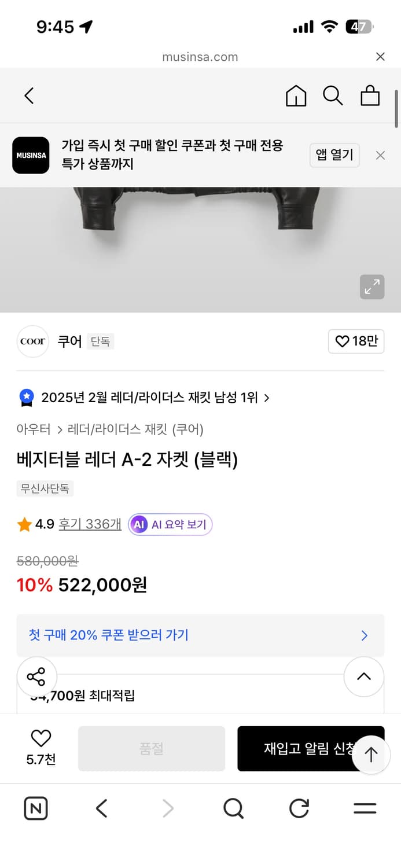Tap 첫 구매 20% 쿠폰 받으러 가기 banner
The image size is (401, 868).
point(200,635)
